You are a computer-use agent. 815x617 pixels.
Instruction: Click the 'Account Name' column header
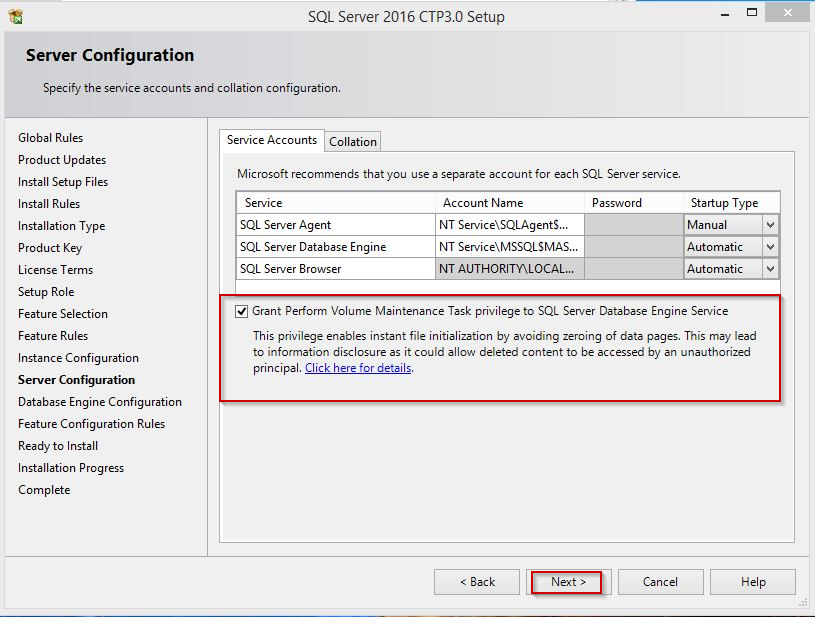click(x=509, y=203)
